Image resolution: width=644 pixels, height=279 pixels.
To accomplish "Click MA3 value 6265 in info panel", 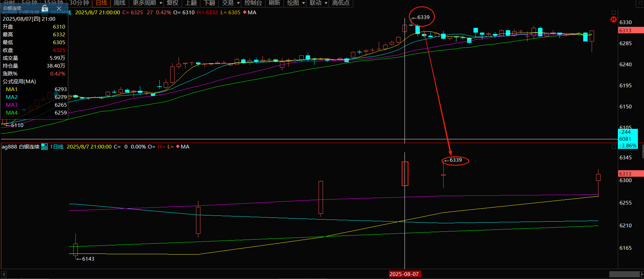I will coord(61,105).
